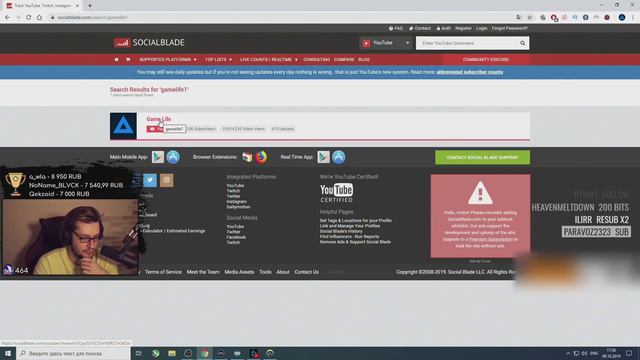Open the Compare menu item

[344, 60]
